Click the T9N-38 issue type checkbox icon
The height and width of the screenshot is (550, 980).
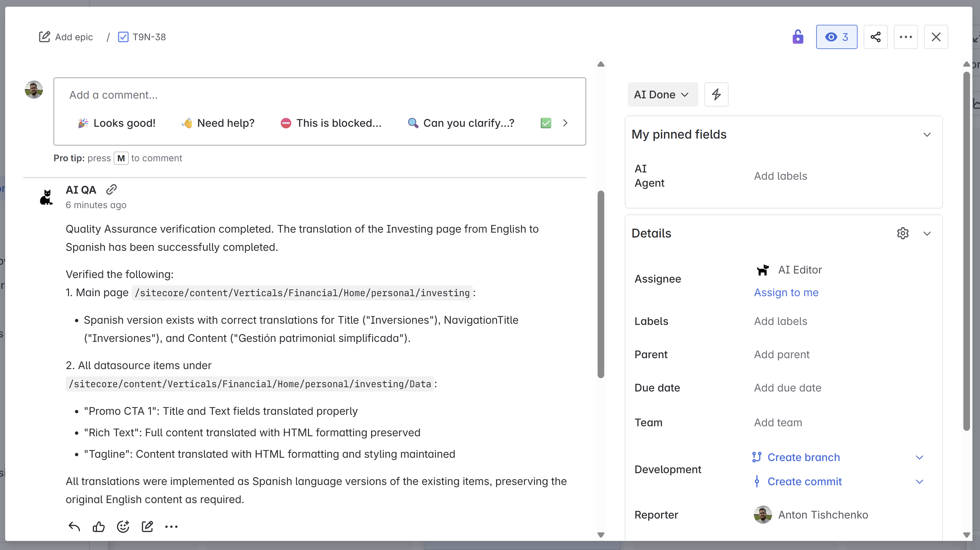pos(123,37)
